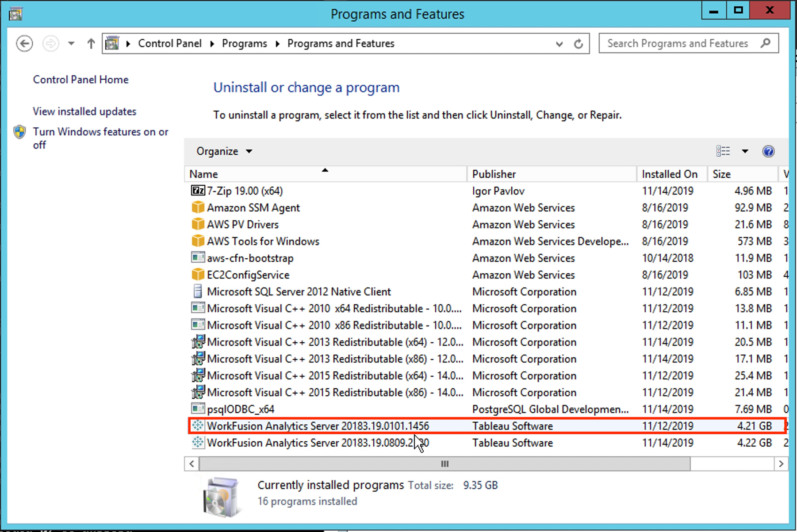Click the change view icon
Viewport: 797px width, 532px height.
723,151
